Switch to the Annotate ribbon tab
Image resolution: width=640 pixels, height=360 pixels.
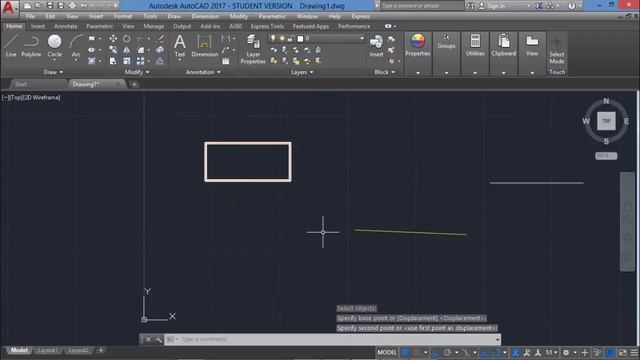coord(65,26)
